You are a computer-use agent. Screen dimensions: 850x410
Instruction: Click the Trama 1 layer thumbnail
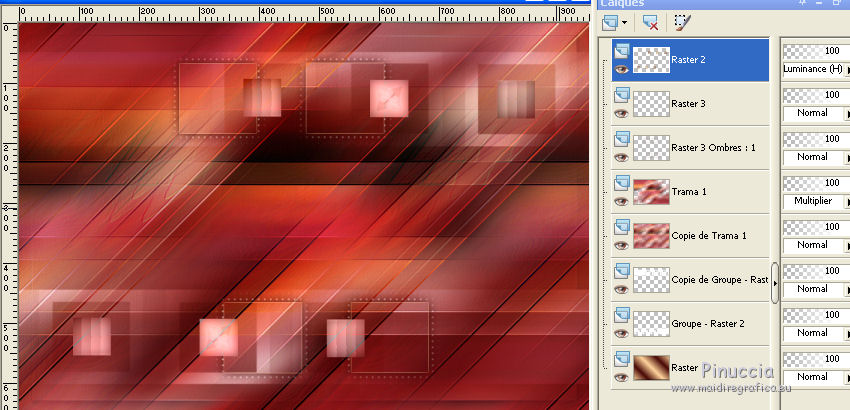[x=652, y=192]
